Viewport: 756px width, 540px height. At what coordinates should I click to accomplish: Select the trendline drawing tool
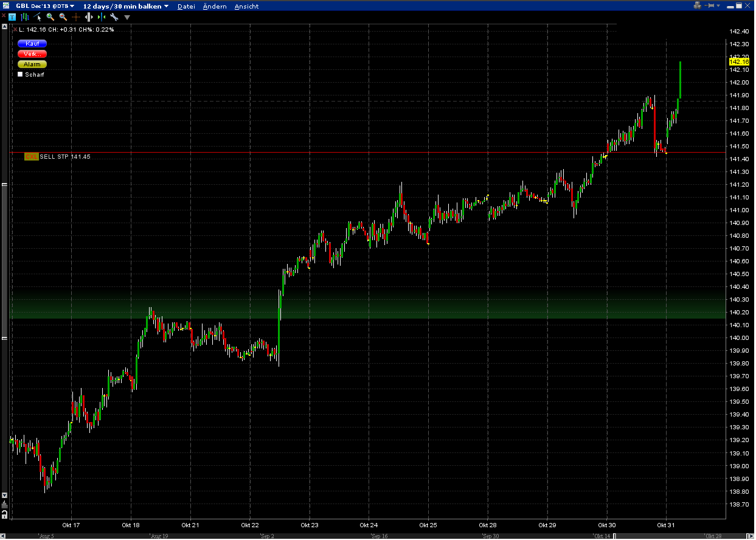[x=38, y=17]
